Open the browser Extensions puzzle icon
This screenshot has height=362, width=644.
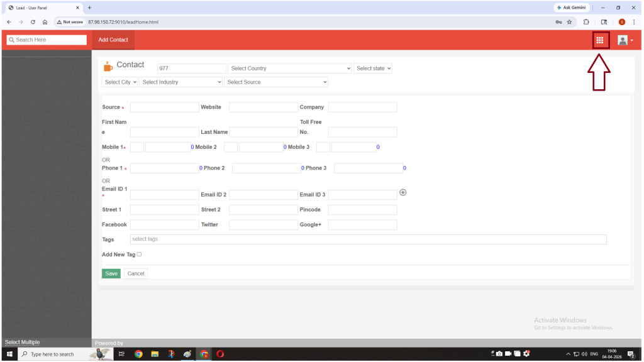tap(586, 22)
